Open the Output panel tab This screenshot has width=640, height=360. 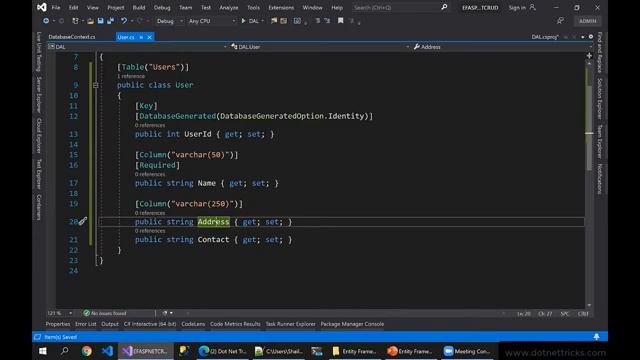(x=110, y=324)
